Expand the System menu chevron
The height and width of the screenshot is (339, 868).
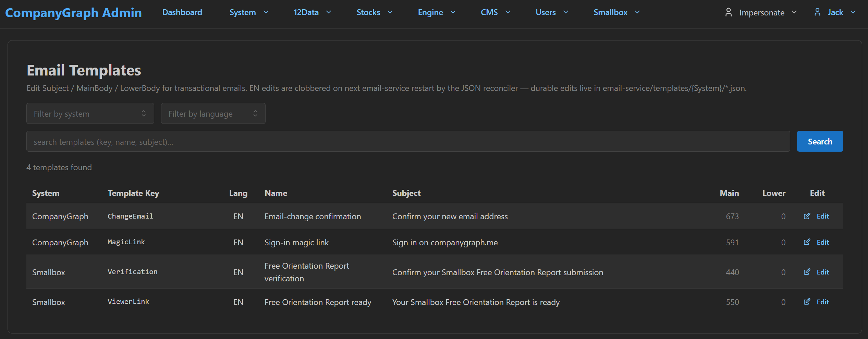click(x=266, y=12)
